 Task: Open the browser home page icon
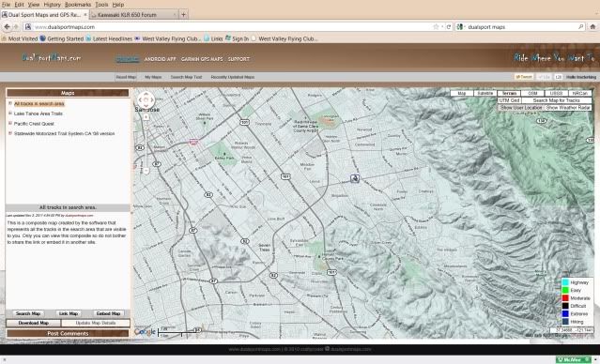(592, 27)
